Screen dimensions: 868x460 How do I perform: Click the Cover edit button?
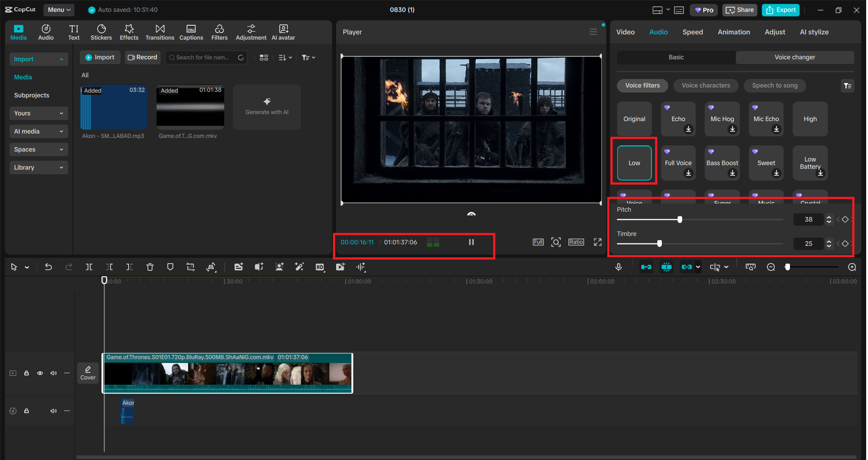pos(88,373)
